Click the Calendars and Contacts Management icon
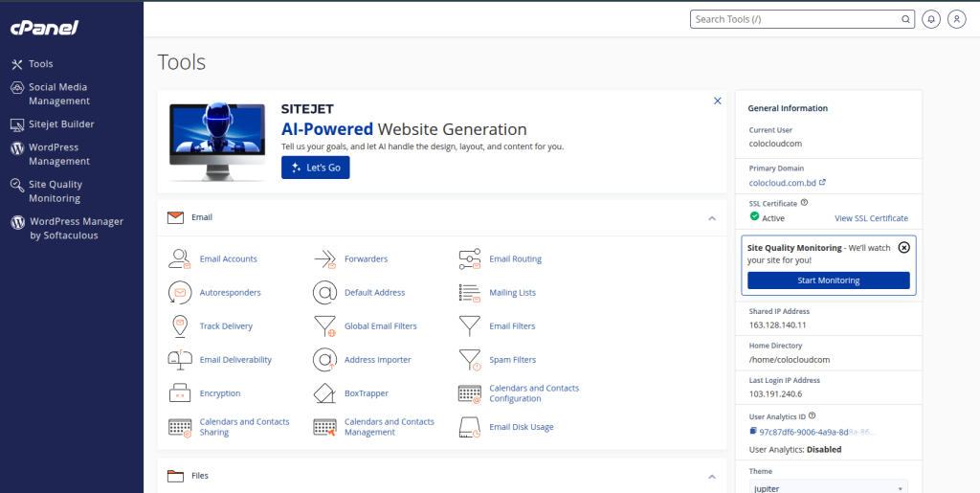Image resolution: width=980 pixels, height=493 pixels. click(x=324, y=427)
